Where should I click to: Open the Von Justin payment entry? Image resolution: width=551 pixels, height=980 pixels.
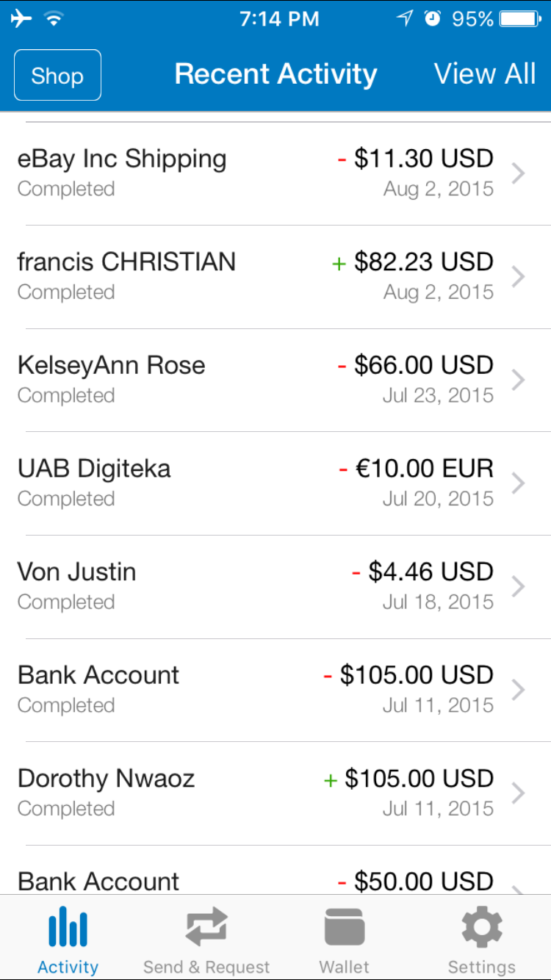point(275,587)
